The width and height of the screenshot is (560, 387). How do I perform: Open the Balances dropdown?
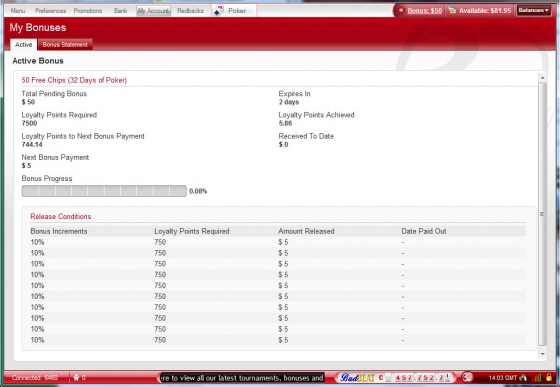(534, 10)
